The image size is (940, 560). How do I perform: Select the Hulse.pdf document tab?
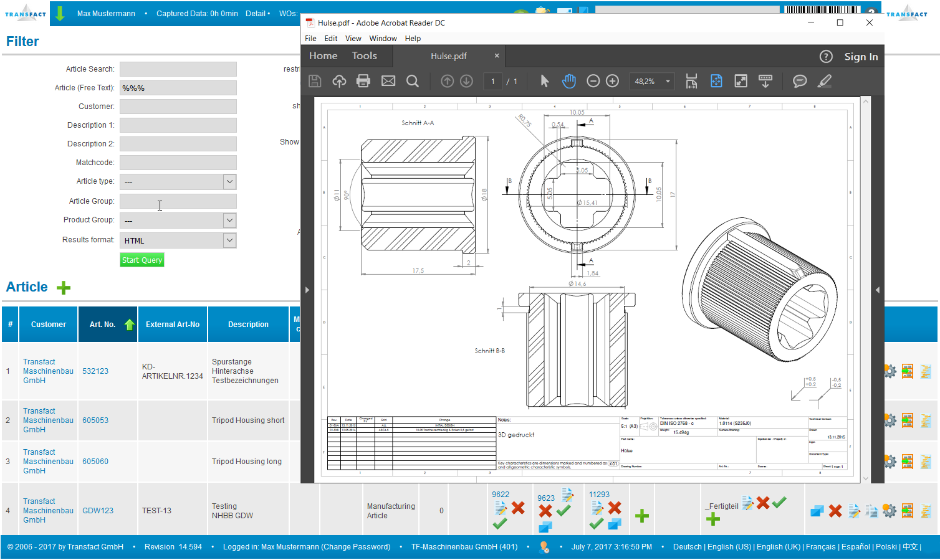tap(449, 56)
